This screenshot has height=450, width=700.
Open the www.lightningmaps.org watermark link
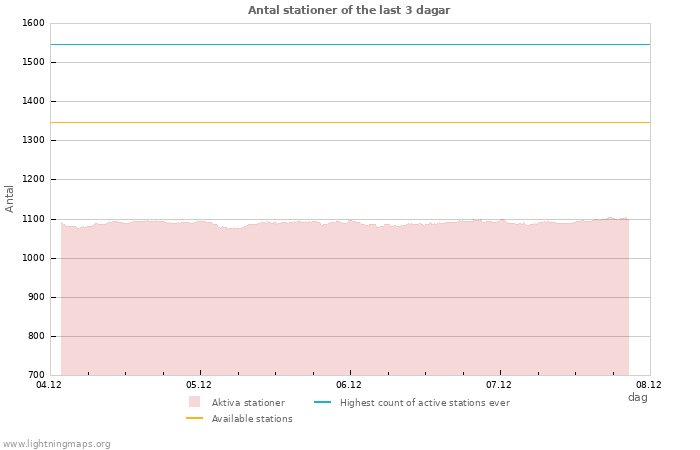coord(57,444)
